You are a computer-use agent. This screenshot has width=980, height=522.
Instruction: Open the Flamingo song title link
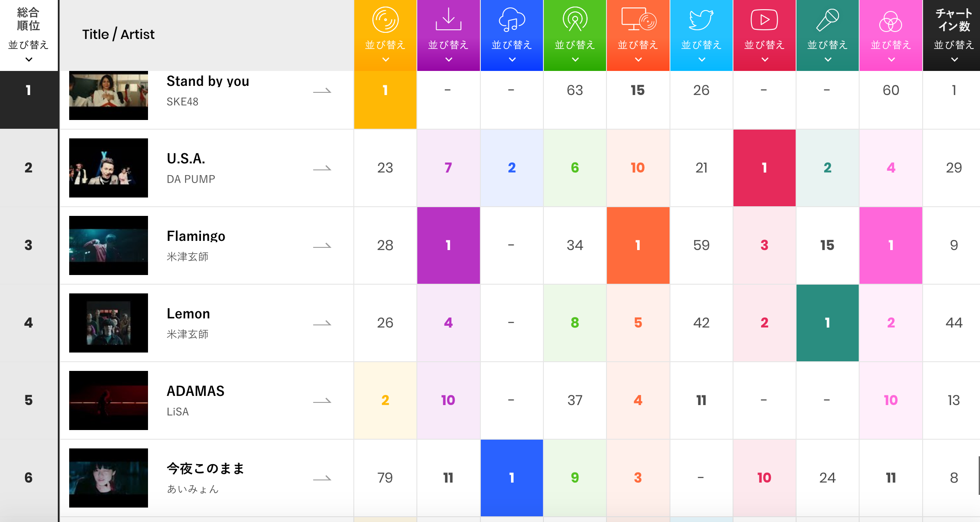196,236
